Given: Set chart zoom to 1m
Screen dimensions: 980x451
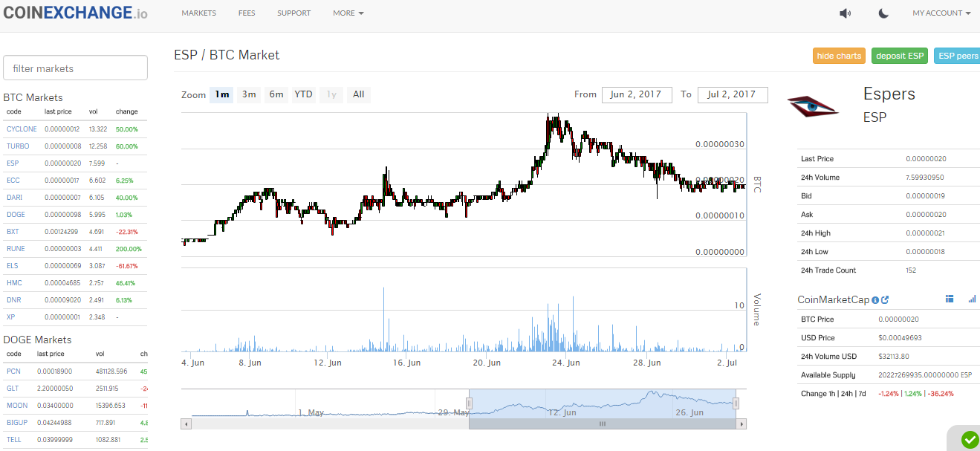Looking at the screenshot, I should click(221, 94).
